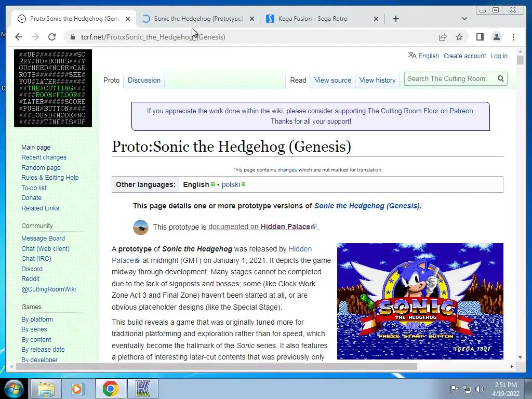Open the Reddit link
The width and height of the screenshot is (532, 399).
pyautogui.click(x=31, y=279)
